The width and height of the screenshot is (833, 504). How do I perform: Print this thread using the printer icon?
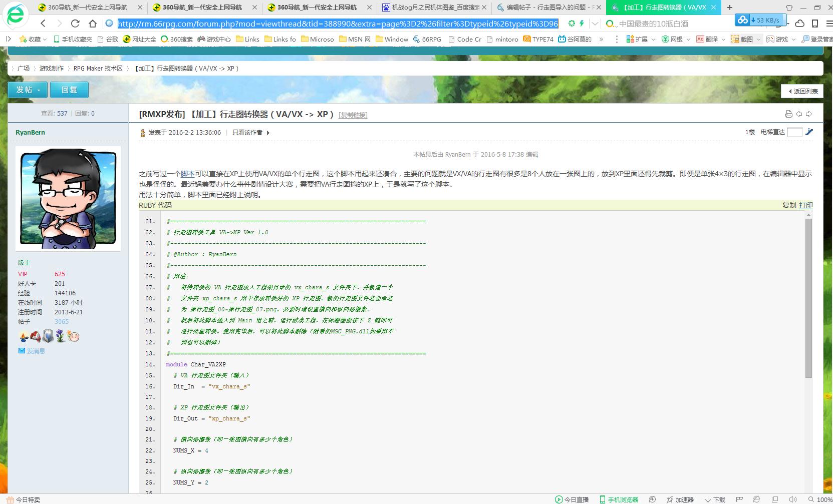coord(788,114)
